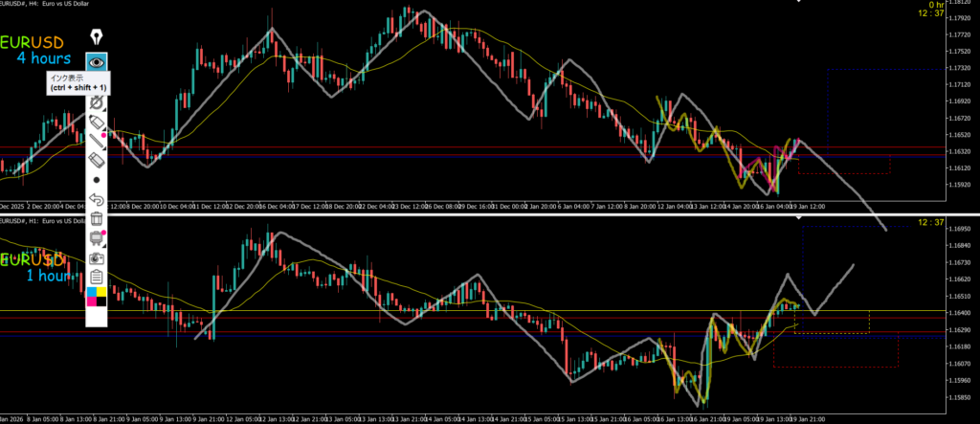This screenshot has width=980, height=424.
Task: Pick the yellow color swatch
Action: coord(102,291)
